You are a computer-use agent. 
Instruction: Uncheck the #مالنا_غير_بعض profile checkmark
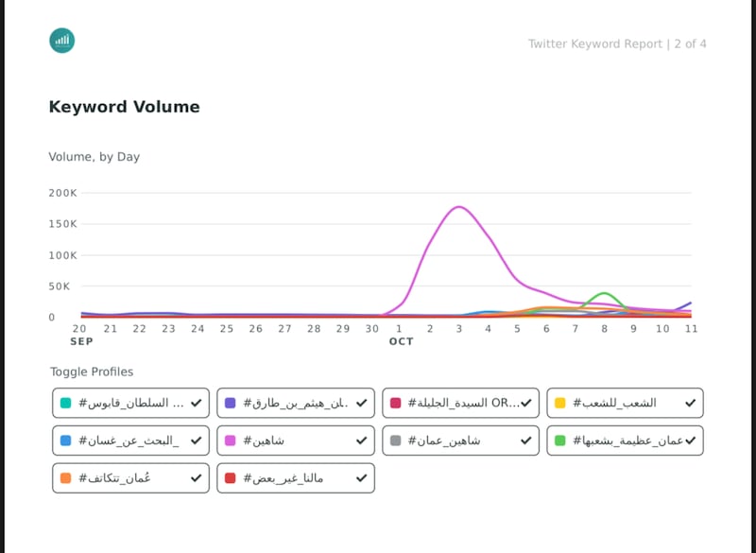click(x=361, y=478)
